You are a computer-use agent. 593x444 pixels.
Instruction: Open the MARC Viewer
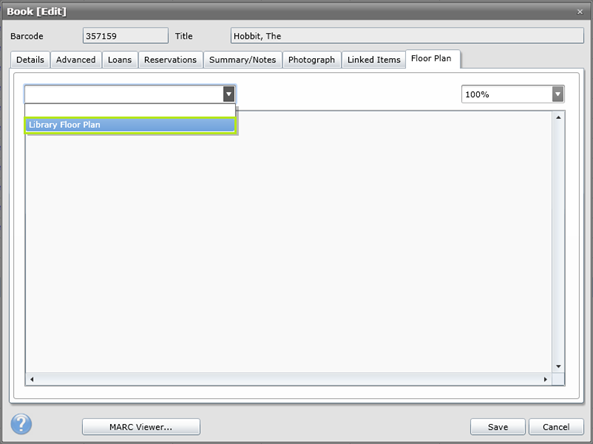click(141, 427)
